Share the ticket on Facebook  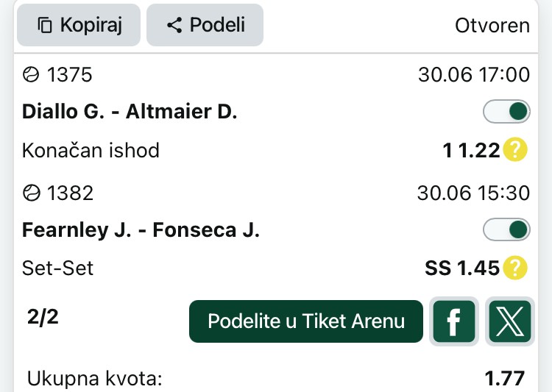[454, 321]
